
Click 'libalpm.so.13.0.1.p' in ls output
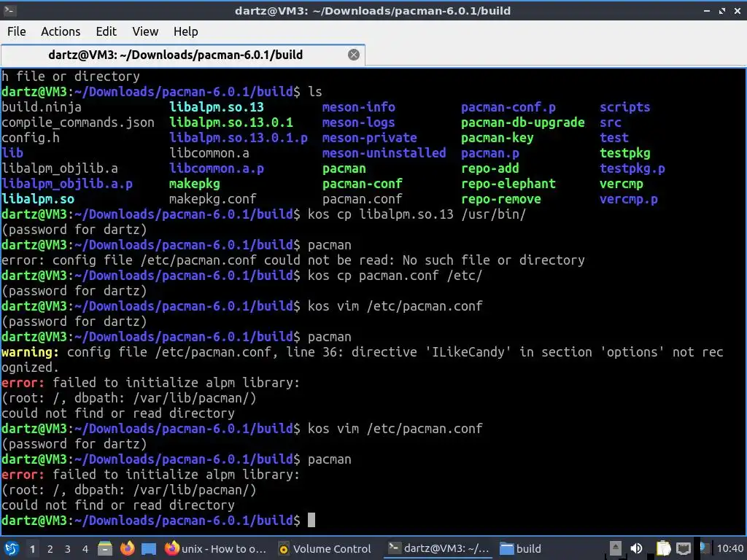click(239, 138)
